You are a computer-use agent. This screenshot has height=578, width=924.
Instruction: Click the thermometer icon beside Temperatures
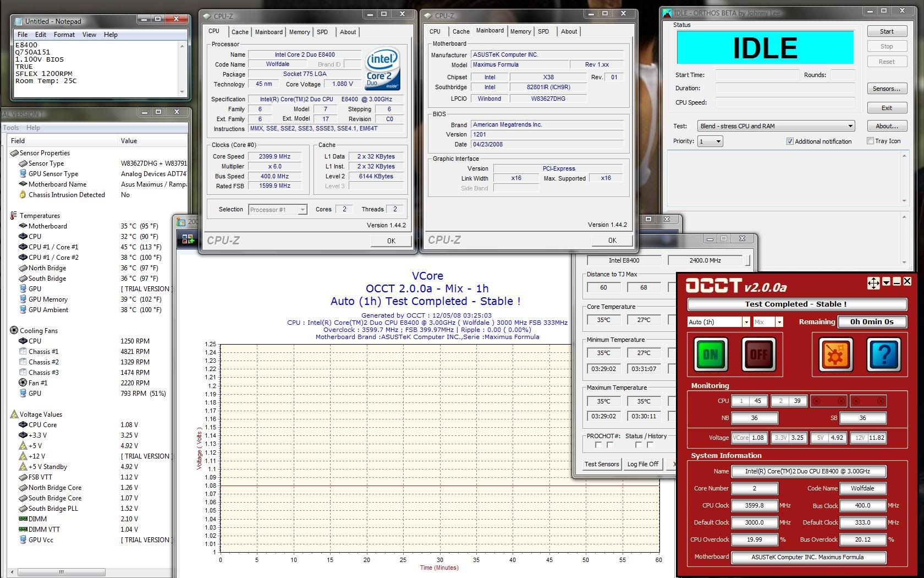(13, 216)
